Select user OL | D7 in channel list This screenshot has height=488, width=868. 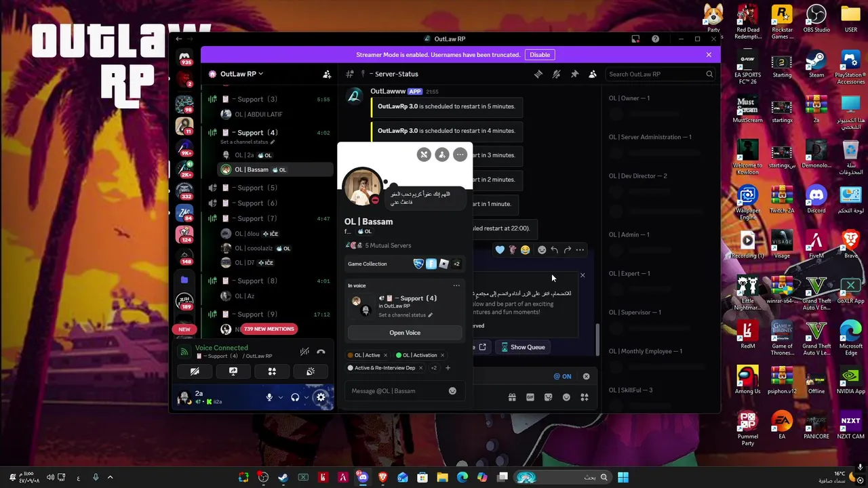[276, 262]
